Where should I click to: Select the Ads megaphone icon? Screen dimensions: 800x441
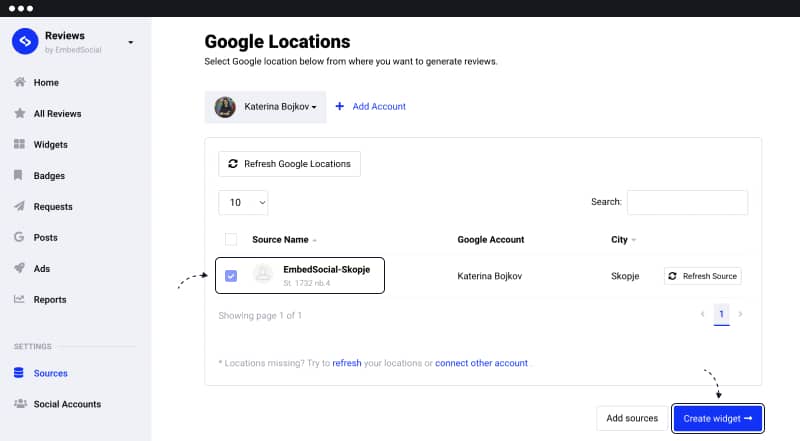click(x=19, y=268)
